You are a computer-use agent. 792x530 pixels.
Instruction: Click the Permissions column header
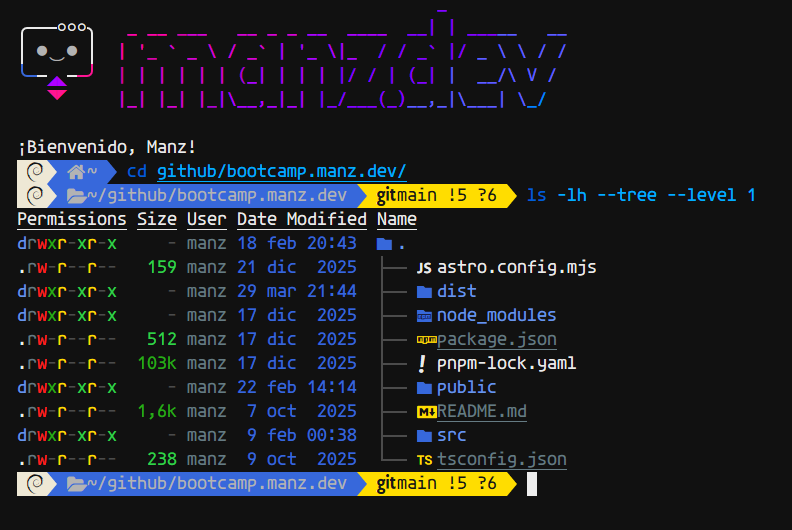point(72,219)
